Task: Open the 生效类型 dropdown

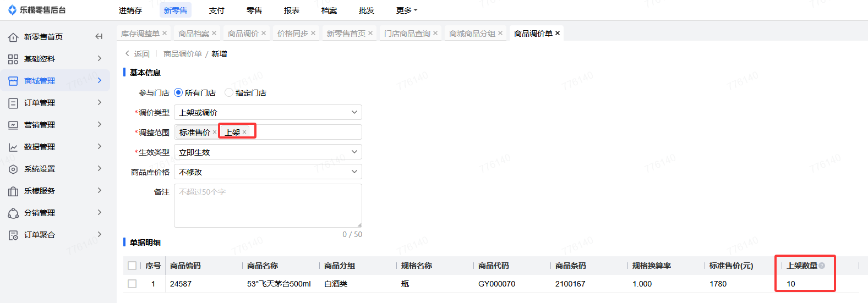Action: click(x=268, y=152)
